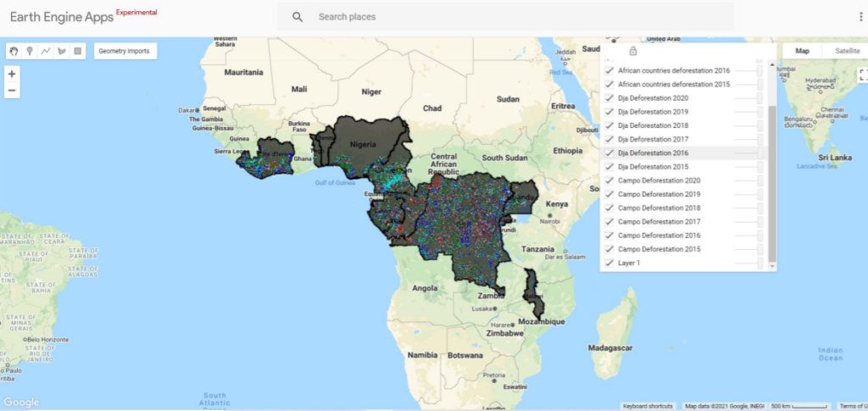Click the lock icon in layers panel
The width and height of the screenshot is (868, 411).
633,51
